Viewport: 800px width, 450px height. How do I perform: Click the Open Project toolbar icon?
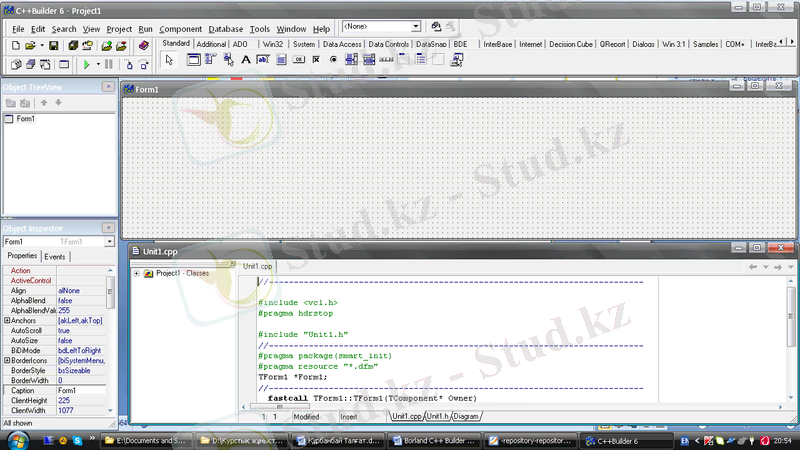tap(88, 46)
